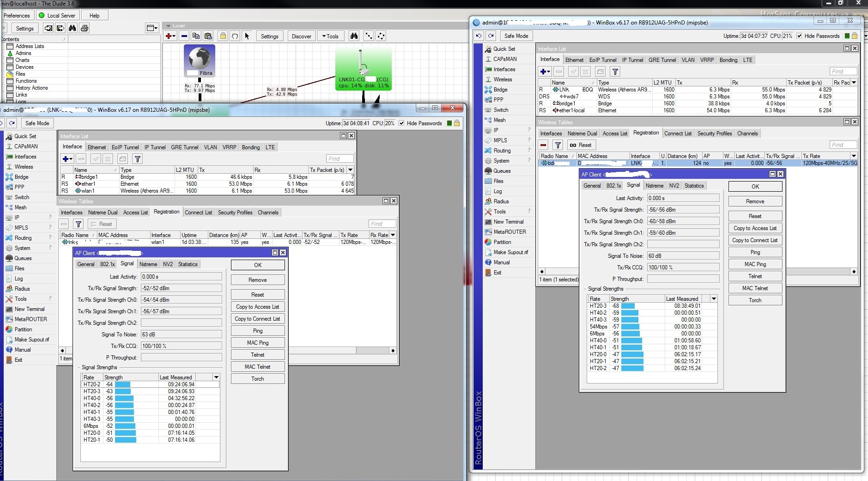Click MAC Ping in the AP Client dialog showing 60 dB

click(755, 264)
